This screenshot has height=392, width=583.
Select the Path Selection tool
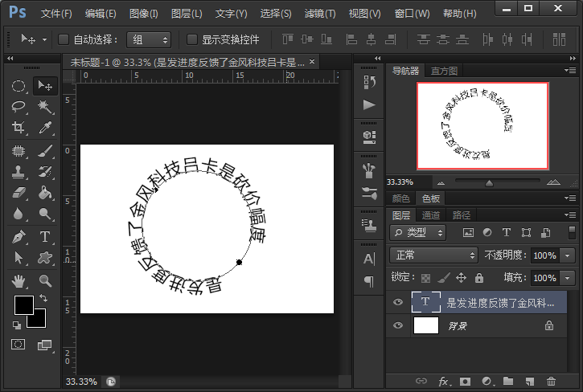pyautogui.click(x=18, y=258)
